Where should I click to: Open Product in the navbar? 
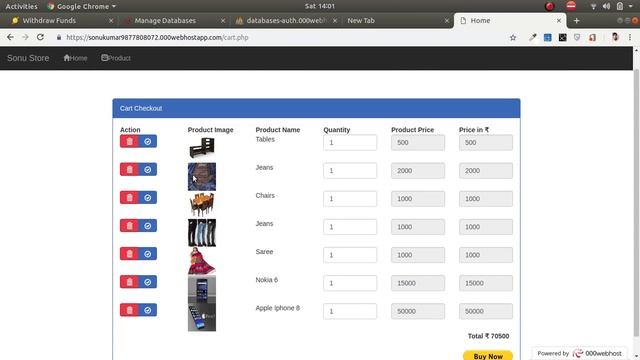pos(116,58)
